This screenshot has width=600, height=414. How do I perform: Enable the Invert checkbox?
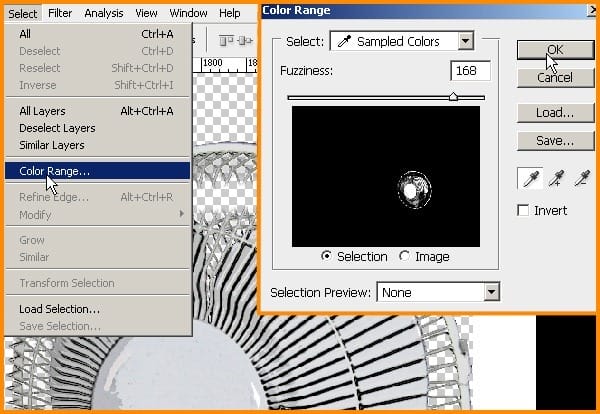coord(523,210)
